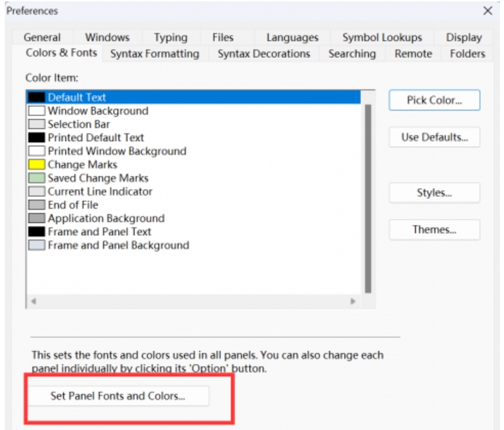Switch to the General tab

[x=42, y=37]
